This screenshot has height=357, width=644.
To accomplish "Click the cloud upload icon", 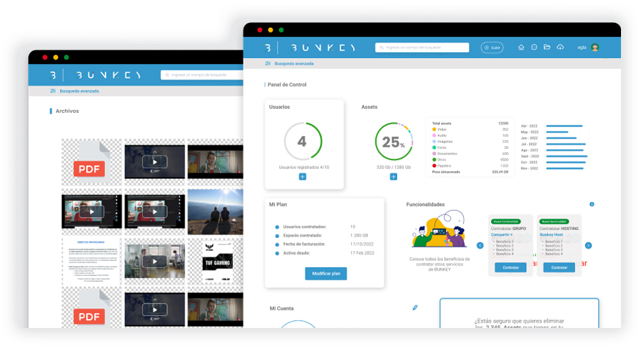I will [560, 47].
